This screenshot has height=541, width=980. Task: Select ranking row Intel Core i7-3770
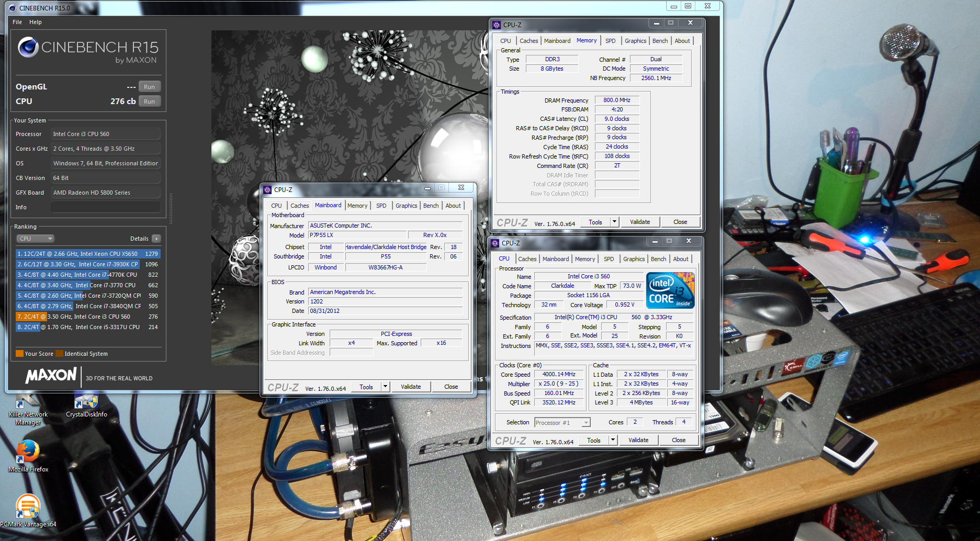pos(88,285)
